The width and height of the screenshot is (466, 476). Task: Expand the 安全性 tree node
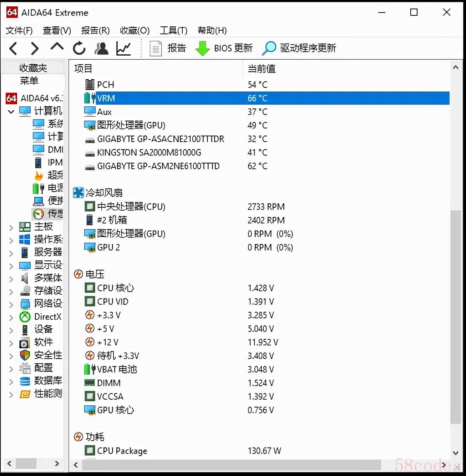(x=11, y=356)
